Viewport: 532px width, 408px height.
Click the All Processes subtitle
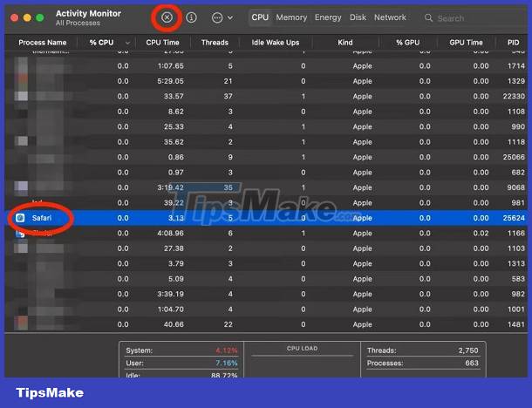pos(78,23)
